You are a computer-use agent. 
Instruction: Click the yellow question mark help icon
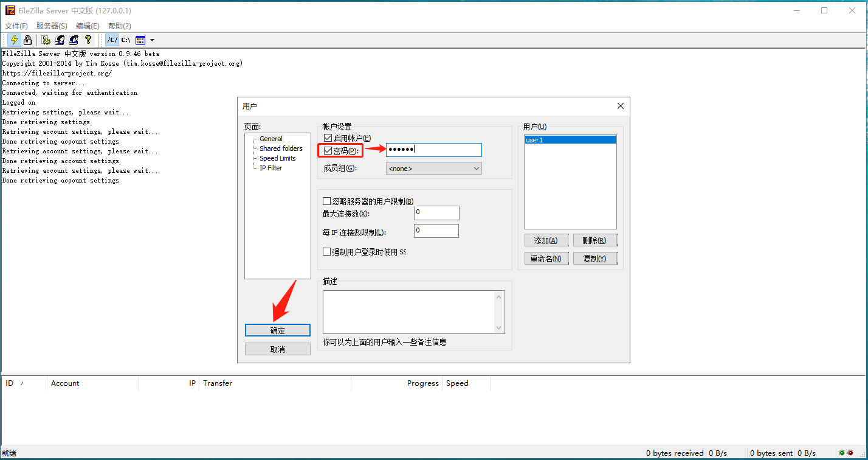tap(88, 40)
